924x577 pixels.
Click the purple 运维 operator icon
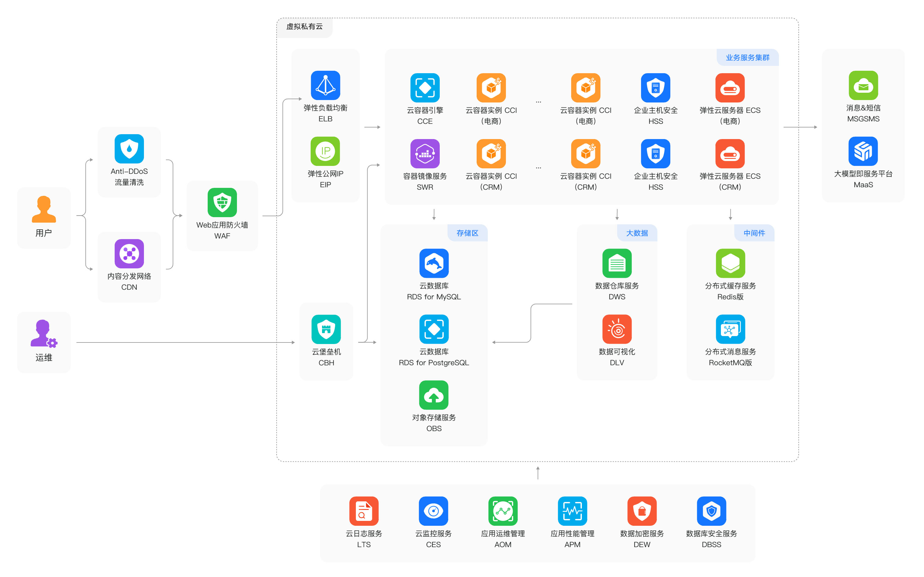[x=44, y=334]
